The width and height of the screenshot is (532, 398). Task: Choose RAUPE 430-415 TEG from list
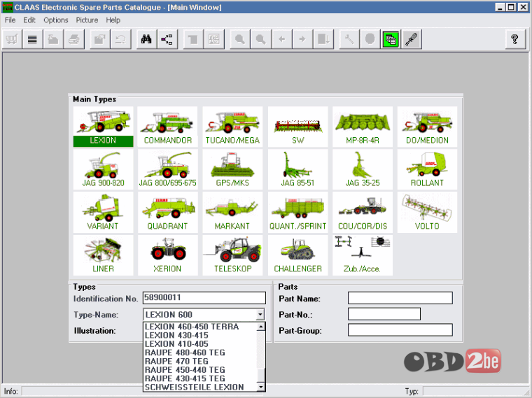199,378
